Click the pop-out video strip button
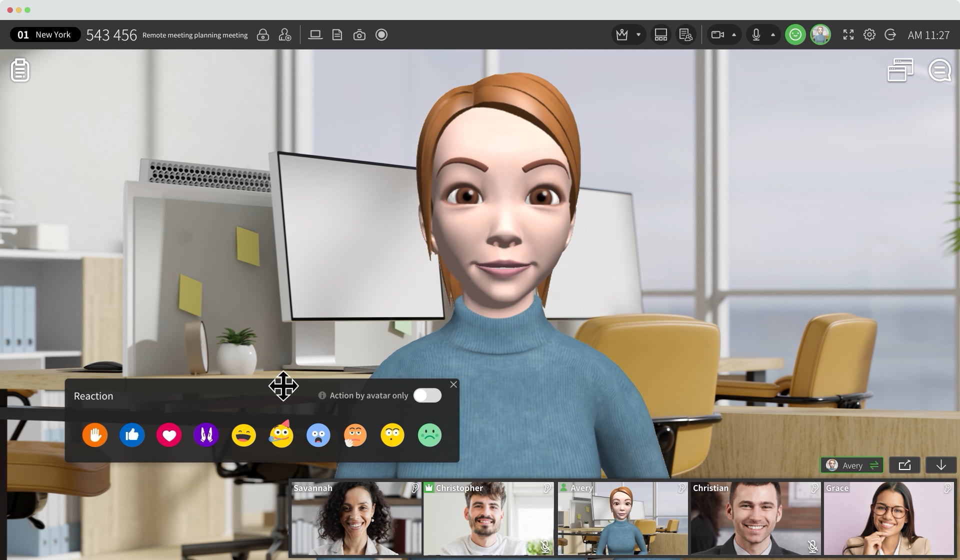 pos(904,465)
